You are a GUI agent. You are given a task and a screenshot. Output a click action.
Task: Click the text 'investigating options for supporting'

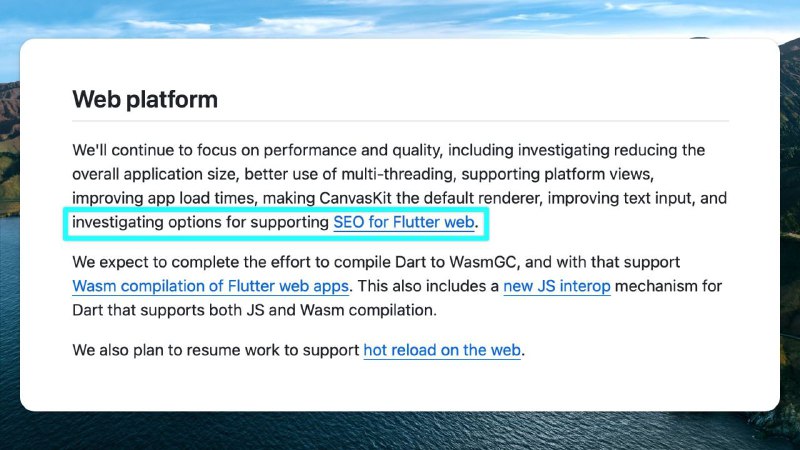coord(201,222)
